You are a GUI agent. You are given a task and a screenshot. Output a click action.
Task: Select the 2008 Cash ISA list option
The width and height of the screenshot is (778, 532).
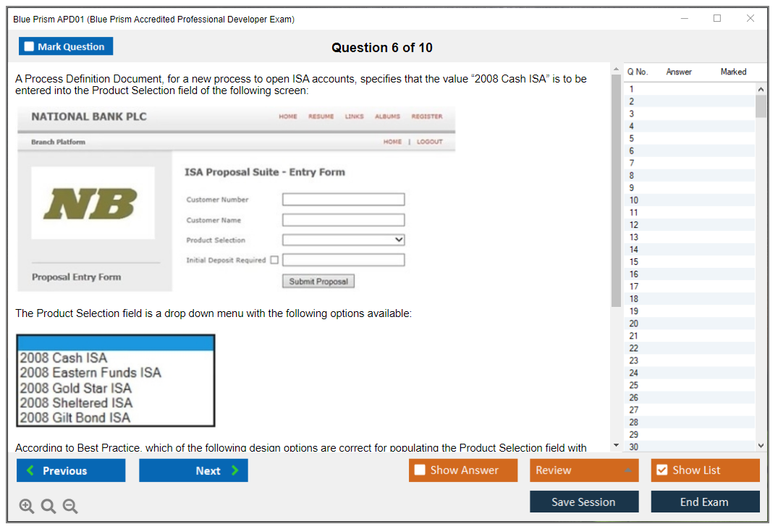click(64, 358)
